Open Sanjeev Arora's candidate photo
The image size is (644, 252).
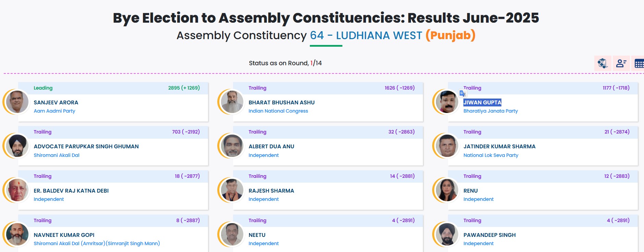(x=16, y=102)
